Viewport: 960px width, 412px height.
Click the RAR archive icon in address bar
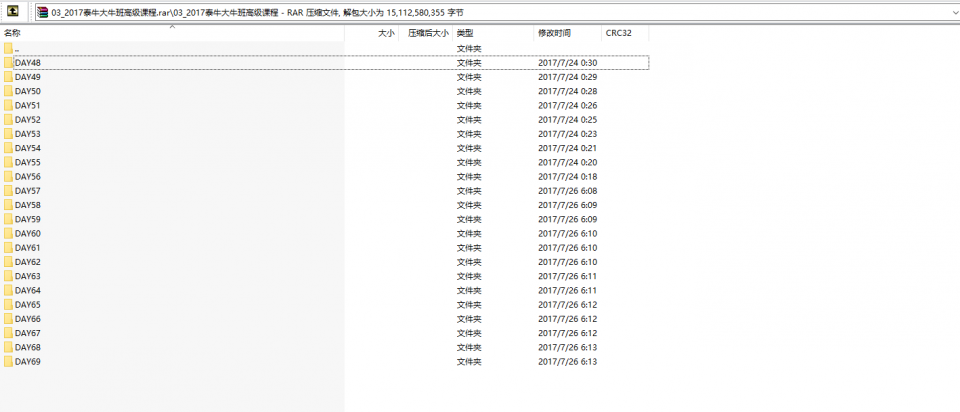(43, 12)
